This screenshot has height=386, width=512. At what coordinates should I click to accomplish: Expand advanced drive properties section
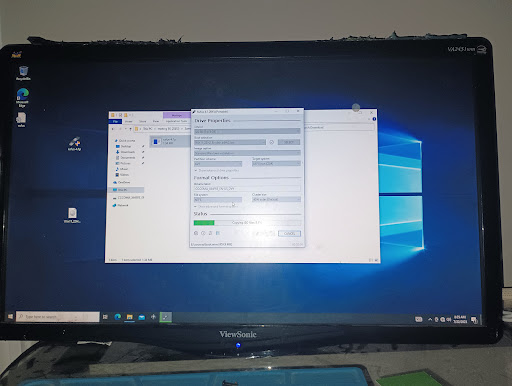217,170
